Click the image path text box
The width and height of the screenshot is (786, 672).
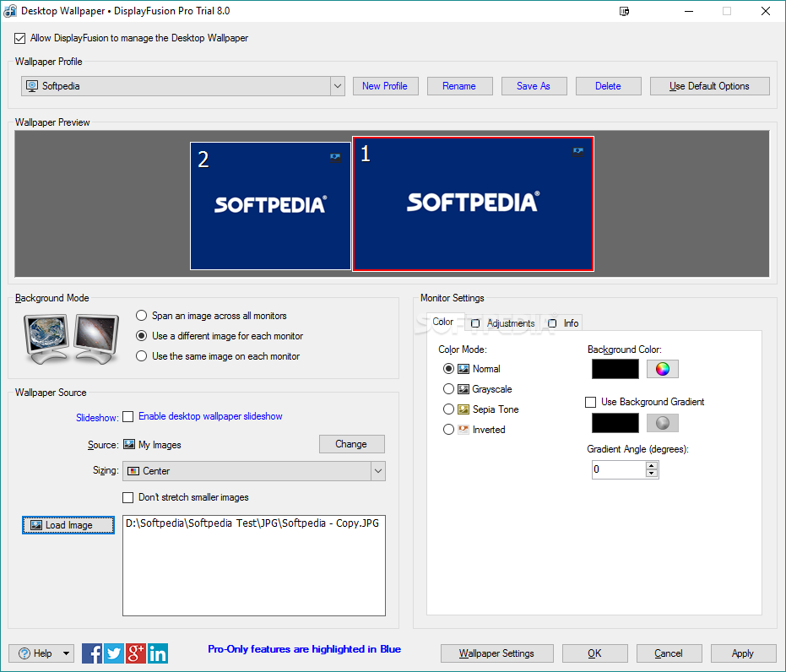tap(254, 566)
